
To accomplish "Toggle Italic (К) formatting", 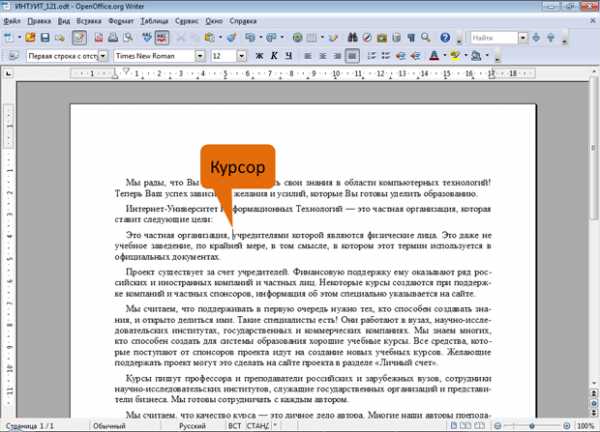I will (x=274, y=56).
